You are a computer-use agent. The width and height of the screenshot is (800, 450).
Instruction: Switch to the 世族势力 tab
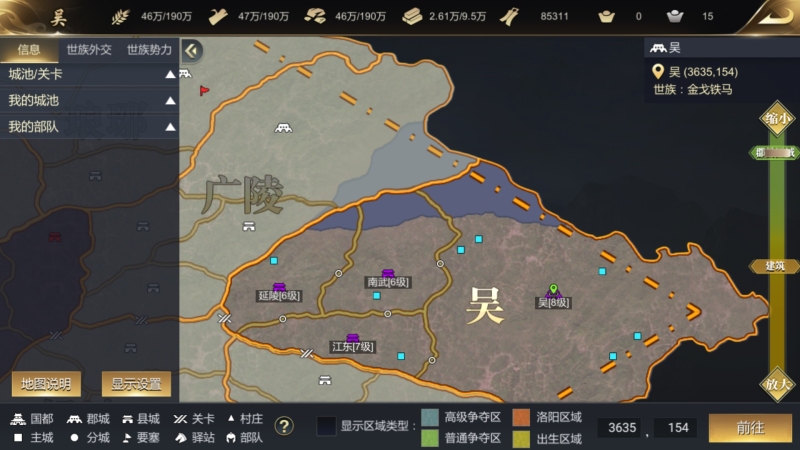coord(149,49)
